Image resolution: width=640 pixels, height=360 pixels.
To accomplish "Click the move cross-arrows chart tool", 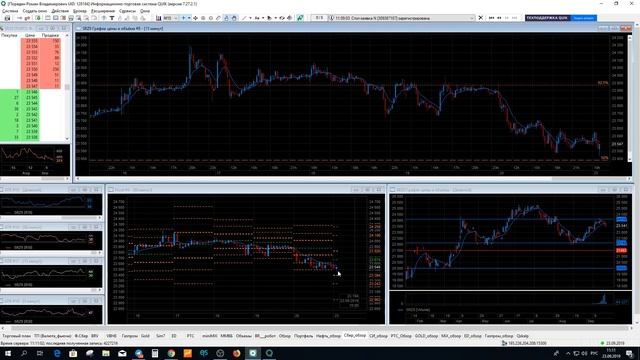I will click(196, 18).
